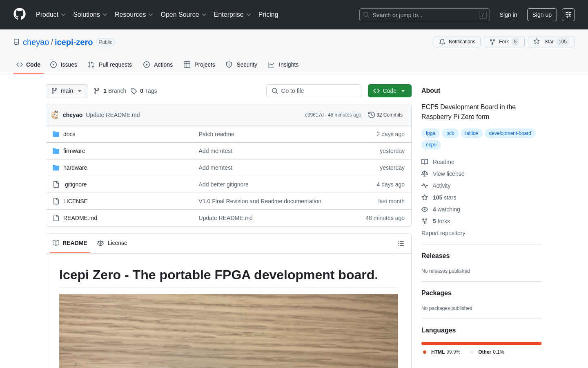Open the Pricing page
Image resolution: width=588 pixels, height=368 pixels.
tap(268, 15)
